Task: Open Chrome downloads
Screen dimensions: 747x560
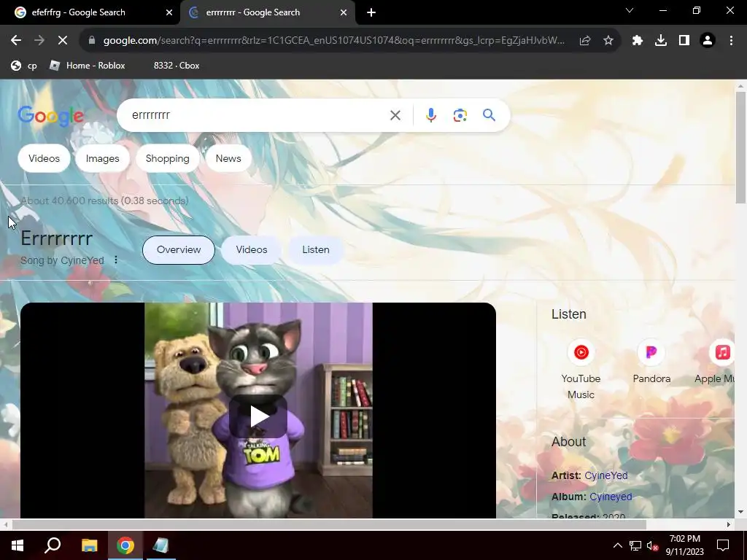Action: (661, 41)
